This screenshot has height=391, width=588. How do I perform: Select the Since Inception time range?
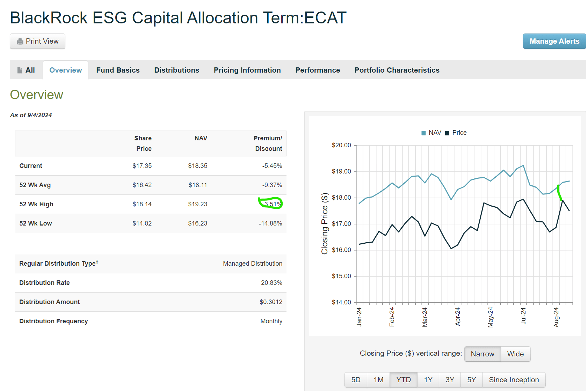(x=514, y=379)
